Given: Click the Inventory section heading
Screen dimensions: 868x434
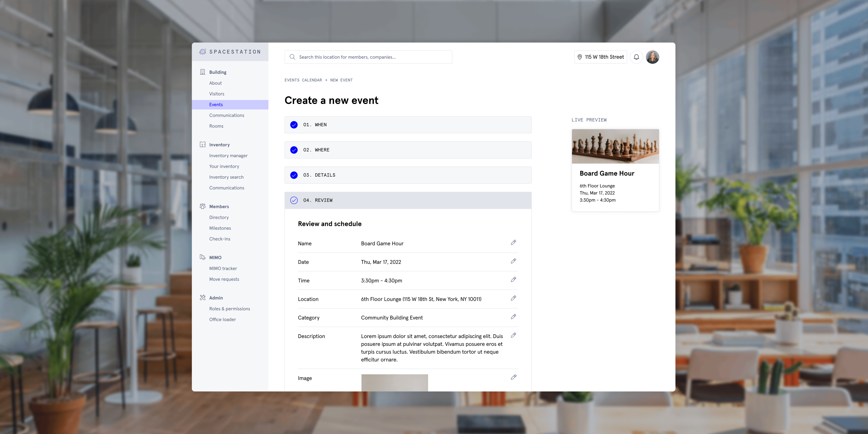Looking at the screenshot, I should 219,145.
